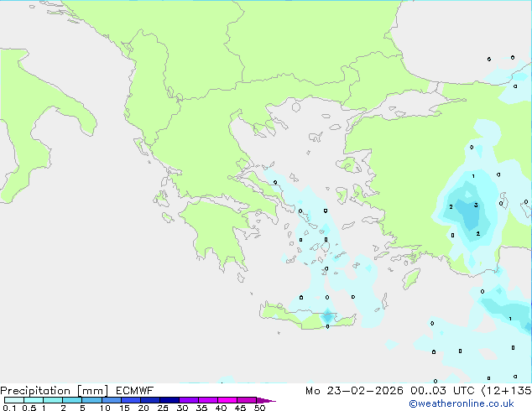Click the '30' legend scale label
532x411 pixels.
tap(182, 408)
